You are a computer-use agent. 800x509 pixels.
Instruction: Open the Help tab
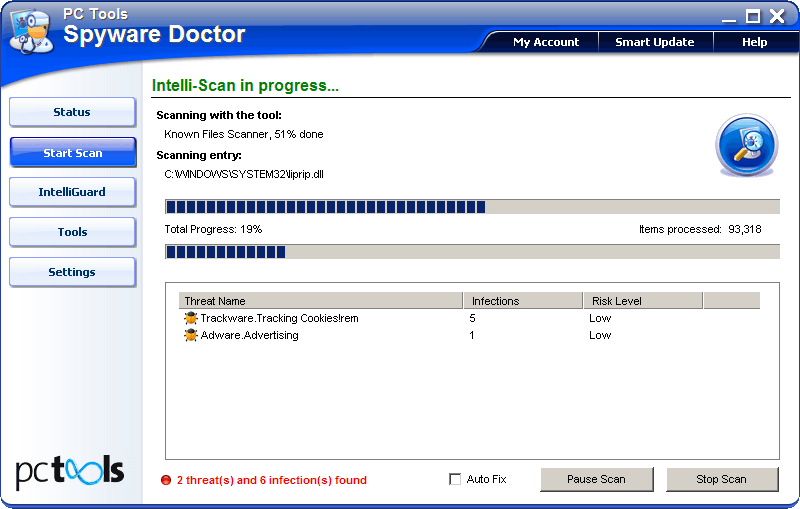[755, 42]
